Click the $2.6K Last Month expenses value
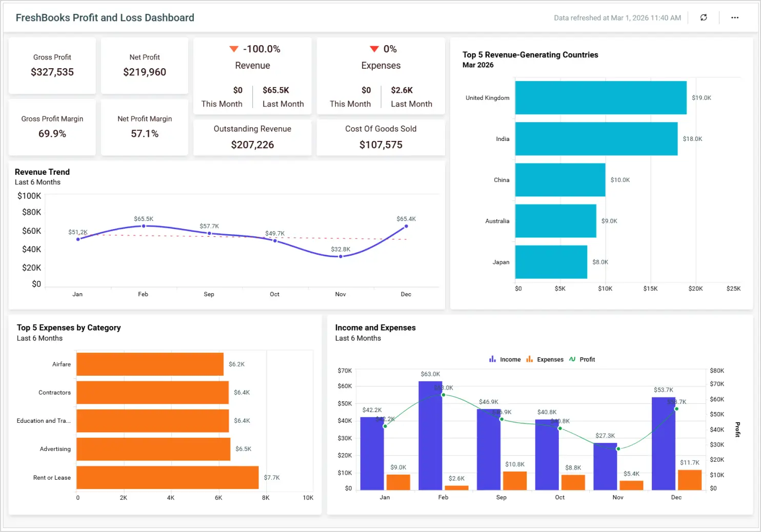This screenshot has width=761, height=532. 402,90
